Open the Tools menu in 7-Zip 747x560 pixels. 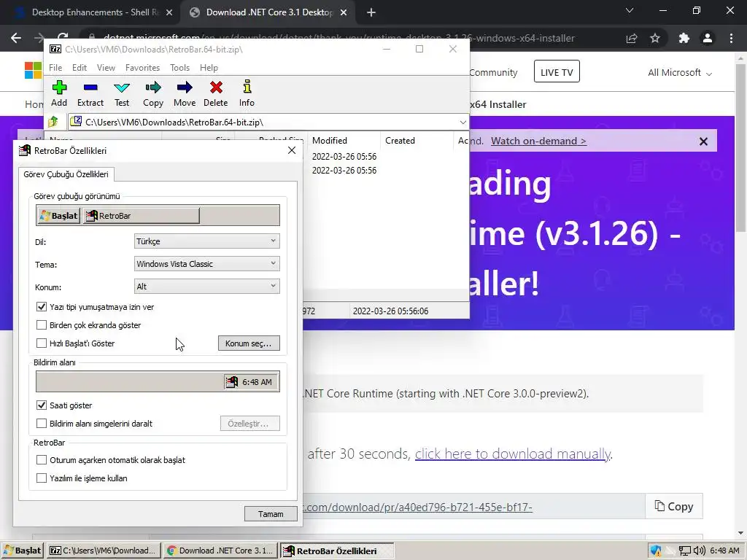[x=179, y=68]
